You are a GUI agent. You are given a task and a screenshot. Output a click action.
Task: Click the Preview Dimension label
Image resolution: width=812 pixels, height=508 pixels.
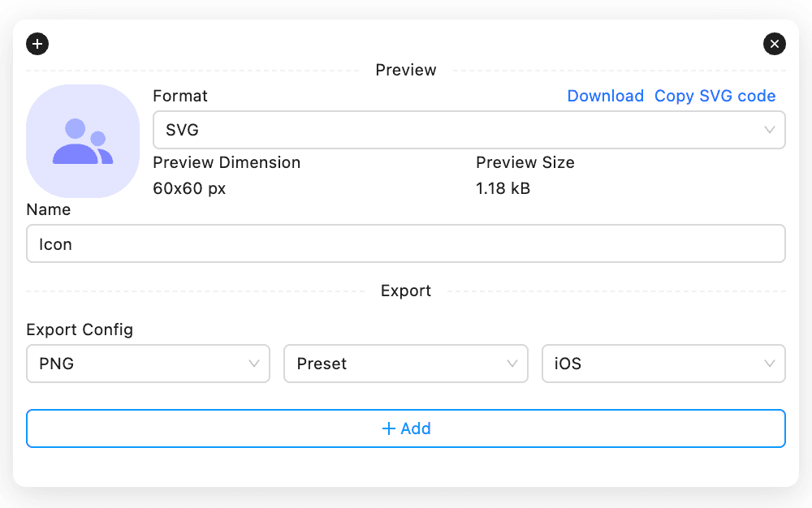pyautogui.click(x=227, y=162)
